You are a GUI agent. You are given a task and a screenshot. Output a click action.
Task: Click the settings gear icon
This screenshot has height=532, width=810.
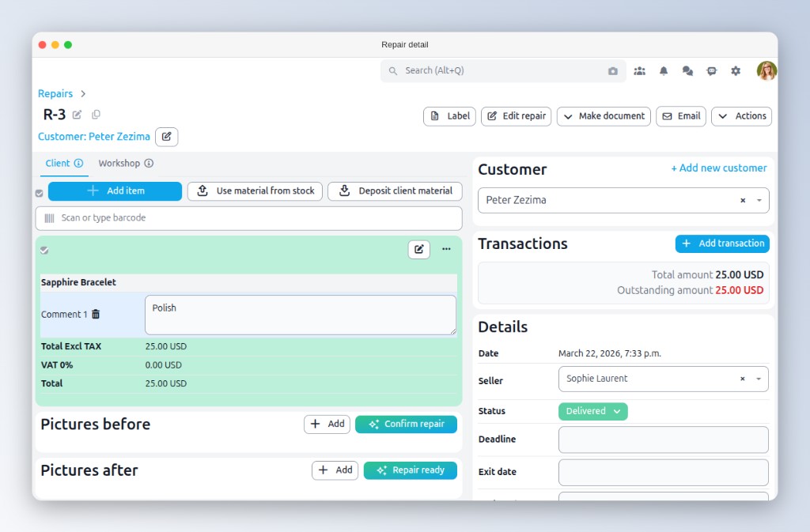coord(736,71)
